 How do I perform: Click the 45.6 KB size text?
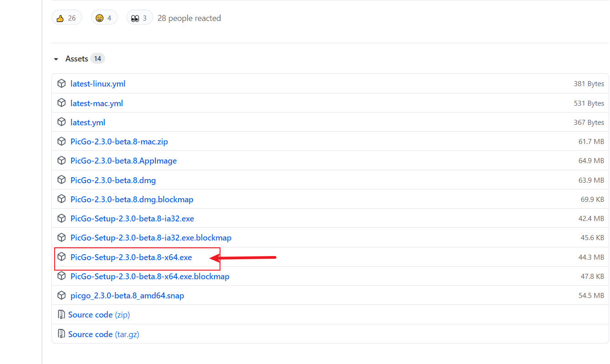592,238
